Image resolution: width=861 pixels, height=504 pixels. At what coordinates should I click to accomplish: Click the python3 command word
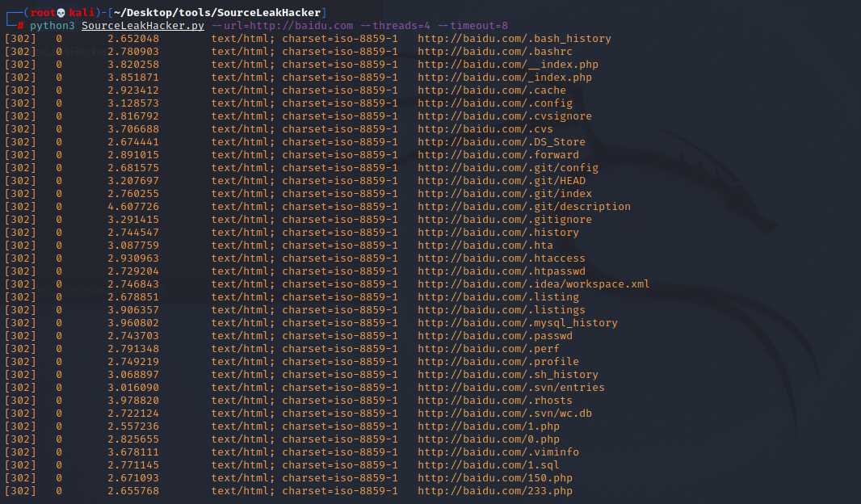click(x=52, y=26)
